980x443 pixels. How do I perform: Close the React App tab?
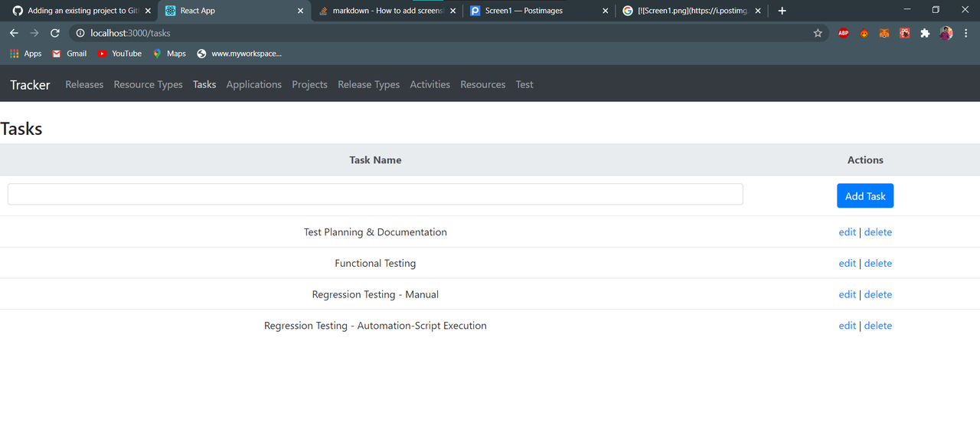pyautogui.click(x=300, y=11)
